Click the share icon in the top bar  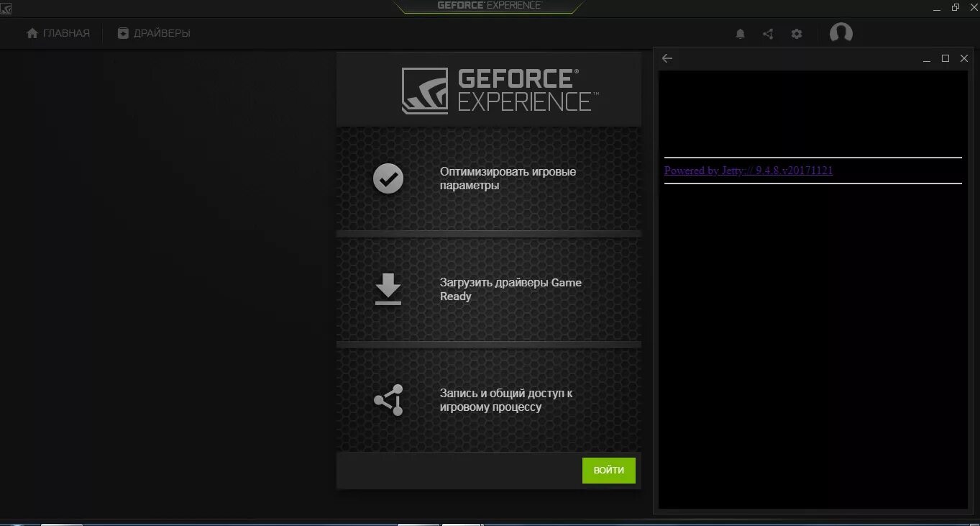pos(767,33)
